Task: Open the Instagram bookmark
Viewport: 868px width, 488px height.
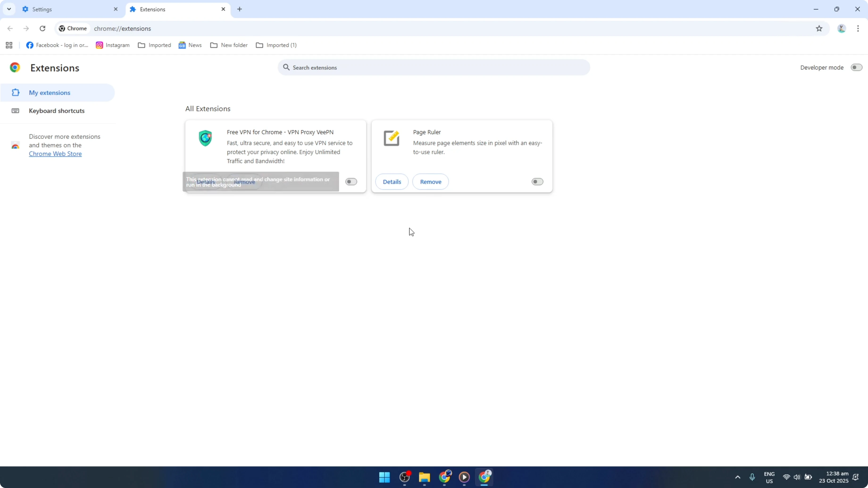Action: tap(112, 45)
